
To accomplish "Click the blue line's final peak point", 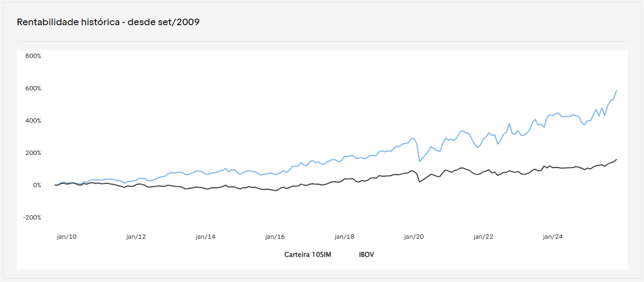I will 617,91.
